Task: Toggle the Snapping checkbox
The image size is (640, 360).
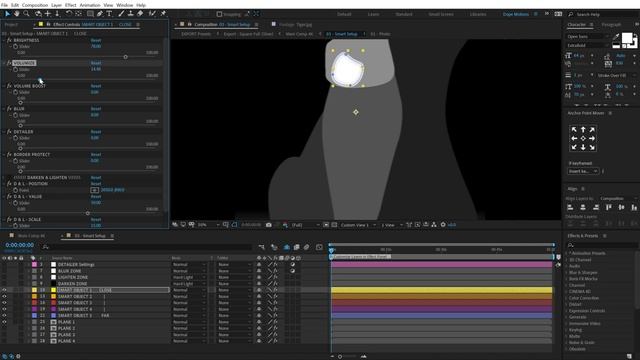Action: pyautogui.click(x=219, y=14)
